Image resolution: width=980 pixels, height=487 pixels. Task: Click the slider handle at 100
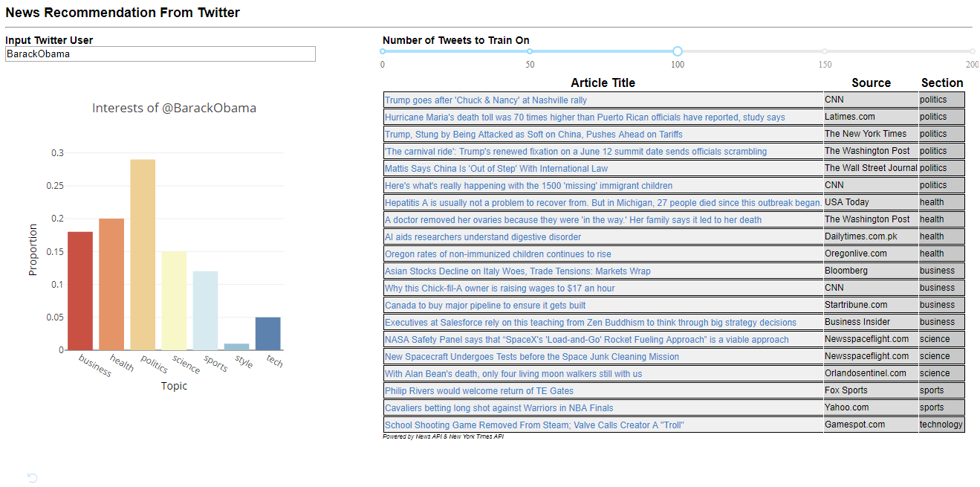[x=678, y=51]
